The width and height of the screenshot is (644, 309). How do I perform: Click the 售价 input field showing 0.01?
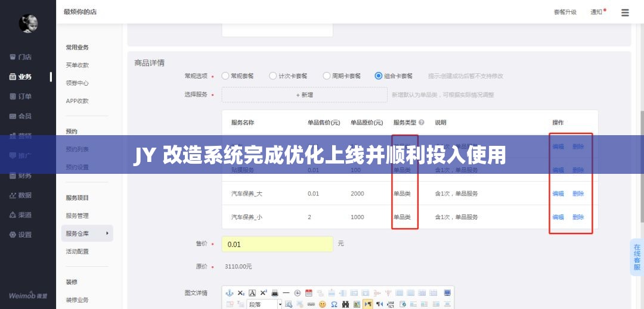click(277, 244)
